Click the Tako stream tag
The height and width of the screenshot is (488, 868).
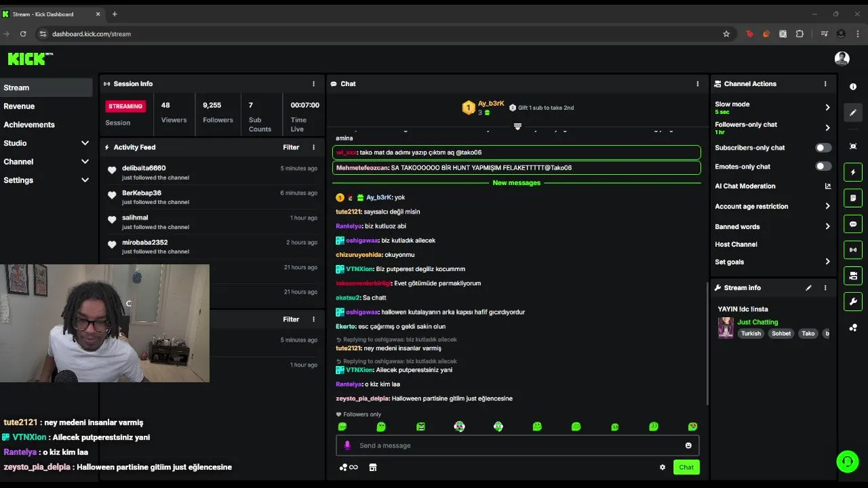click(x=808, y=333)
